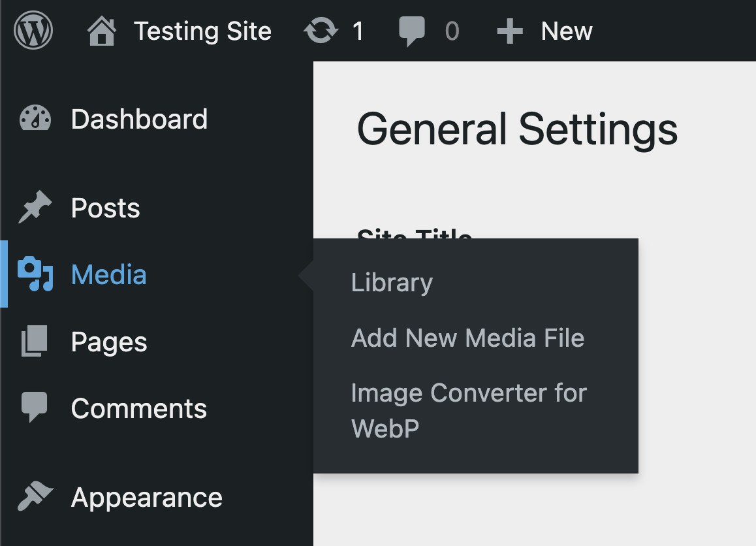This screenshot has height=546, width=756.
Task: Choose Image Converter for WebP
Action: [x=468, y=410]
